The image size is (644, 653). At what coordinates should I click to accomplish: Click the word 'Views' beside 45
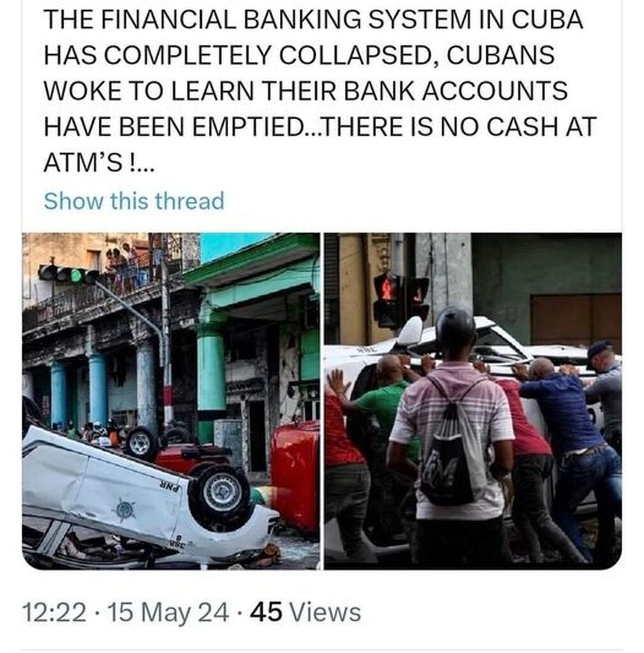pyautogui.click(x=326, y=612)
